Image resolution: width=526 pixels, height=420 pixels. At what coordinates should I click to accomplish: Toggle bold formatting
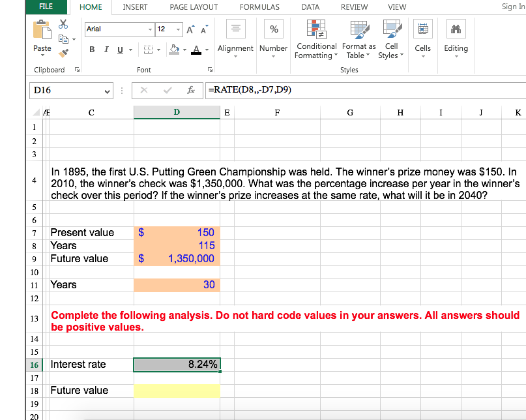pos(91,49)
